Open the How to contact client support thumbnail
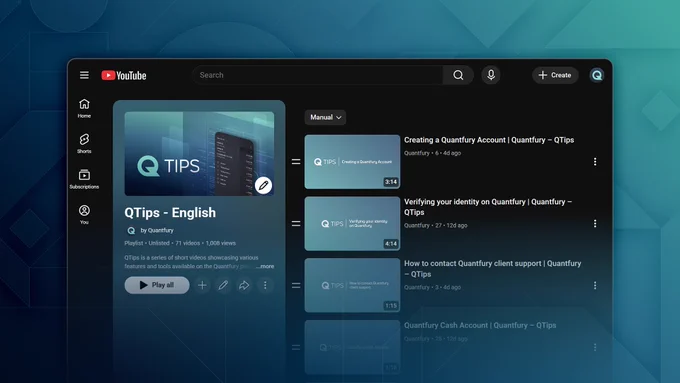 [352, 285]
